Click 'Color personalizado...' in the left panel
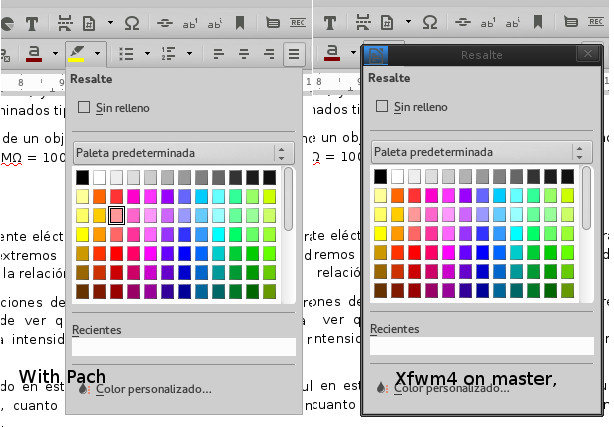This screenshot has height=427, width=614. pos(152,389)
